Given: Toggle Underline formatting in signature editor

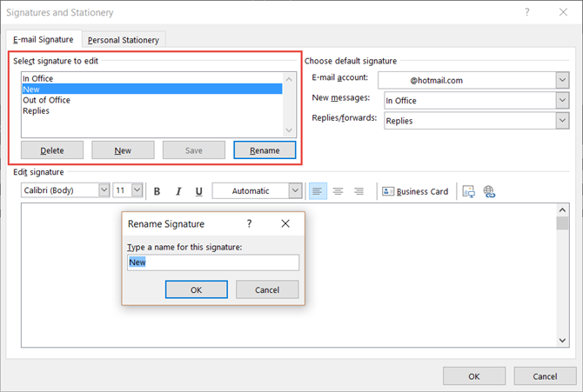Looking at the screenshot, I should pyautogui.click(x=199, y=191).
